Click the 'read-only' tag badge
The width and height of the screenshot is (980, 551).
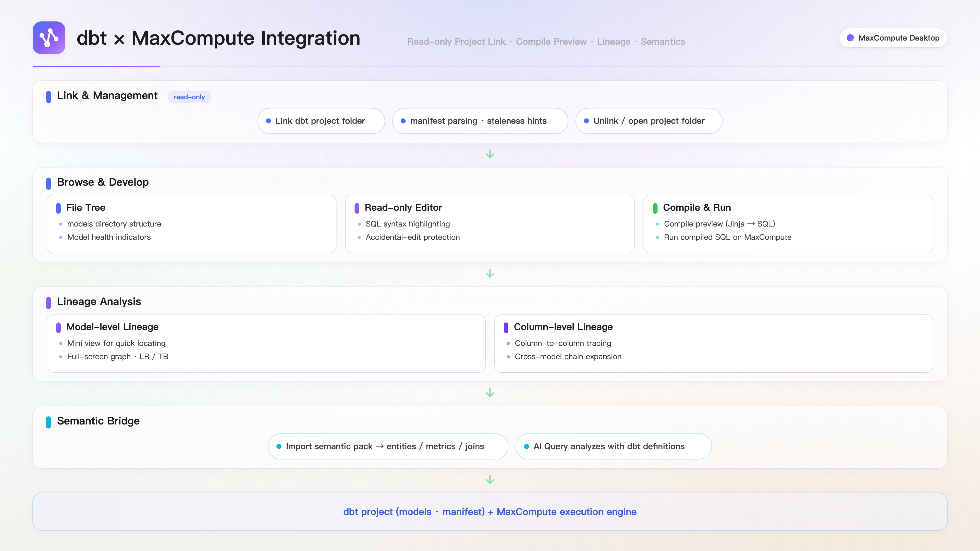pos(189,97)
